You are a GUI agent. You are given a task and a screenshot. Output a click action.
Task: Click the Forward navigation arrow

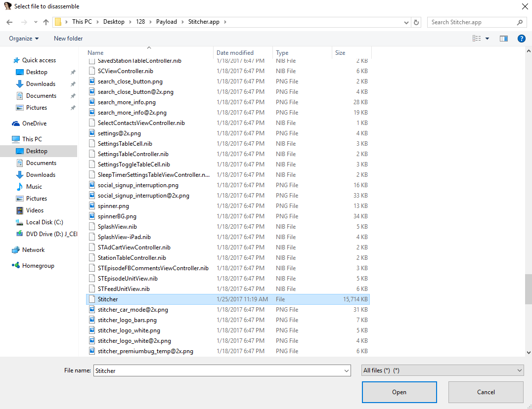coord(24,22)
